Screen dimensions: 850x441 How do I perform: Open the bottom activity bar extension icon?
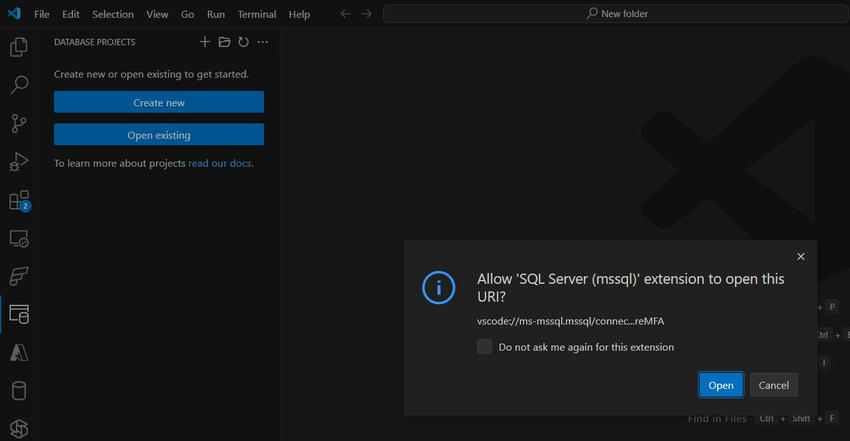click(19, 429)
